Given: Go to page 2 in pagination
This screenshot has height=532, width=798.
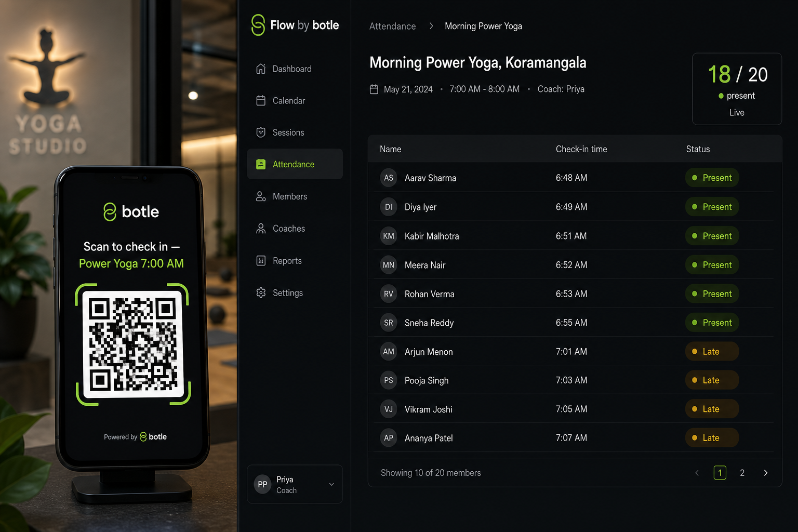Looking at the screenshot, I should click(742, 473).
